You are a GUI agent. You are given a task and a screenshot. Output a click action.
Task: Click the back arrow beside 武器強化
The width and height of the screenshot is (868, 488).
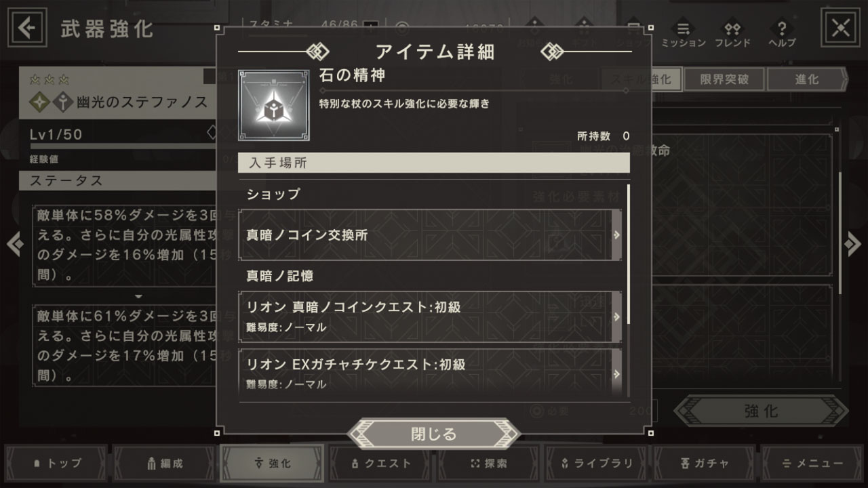click(x=27, y=28)
